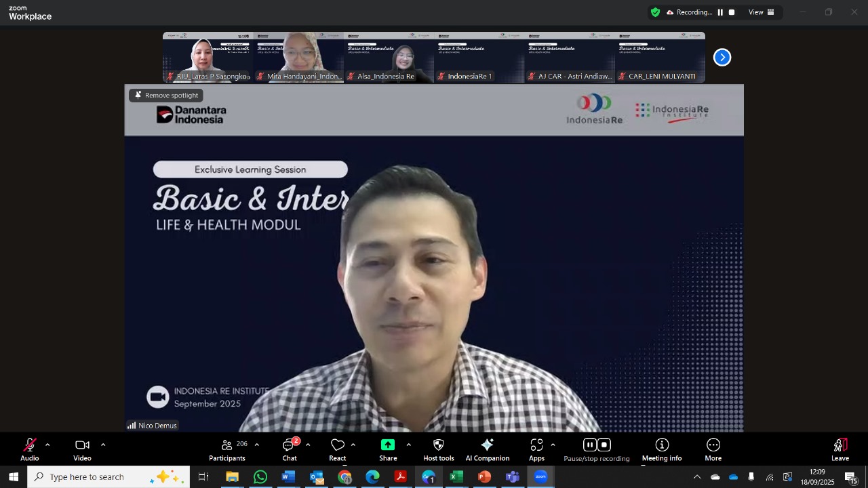Click the React heart icon

pyautogui.click(x=338, y=450)
